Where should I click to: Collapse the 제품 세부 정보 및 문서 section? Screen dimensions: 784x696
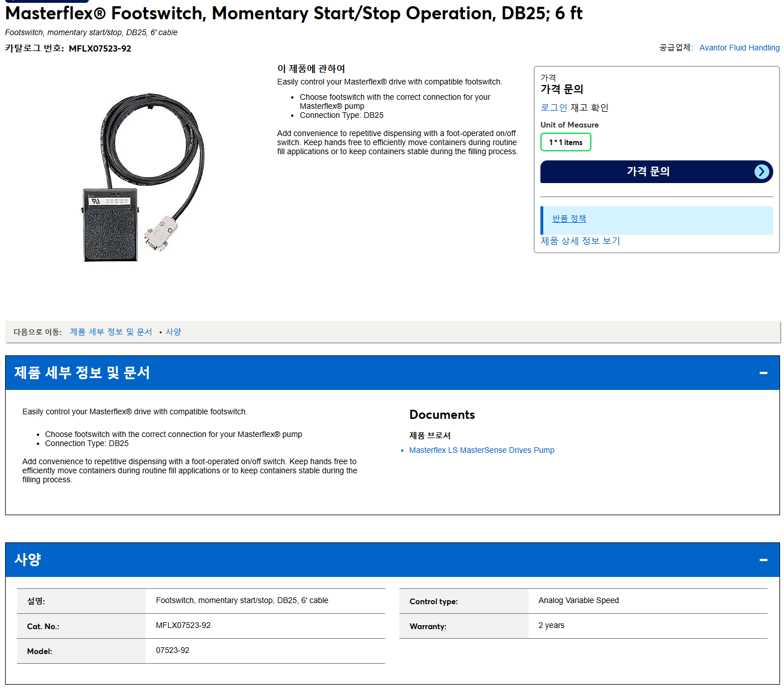tap(763, 373)
